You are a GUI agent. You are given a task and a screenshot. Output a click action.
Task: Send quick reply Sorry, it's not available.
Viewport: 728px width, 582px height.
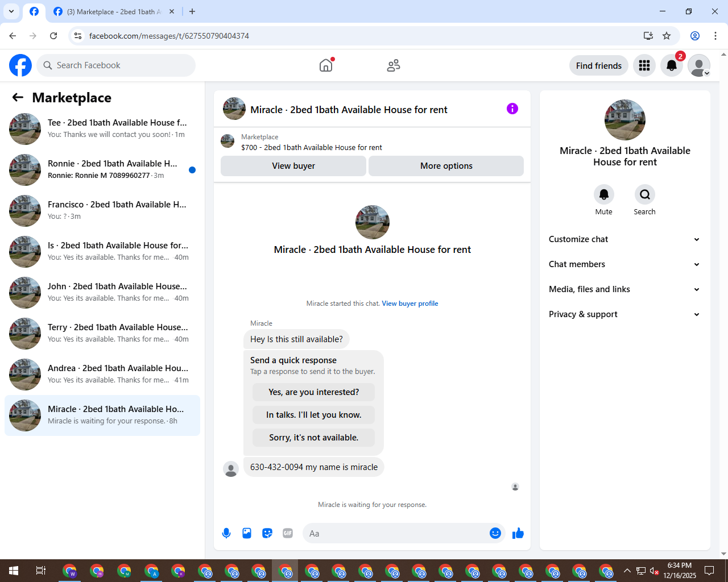coord(314,438)
